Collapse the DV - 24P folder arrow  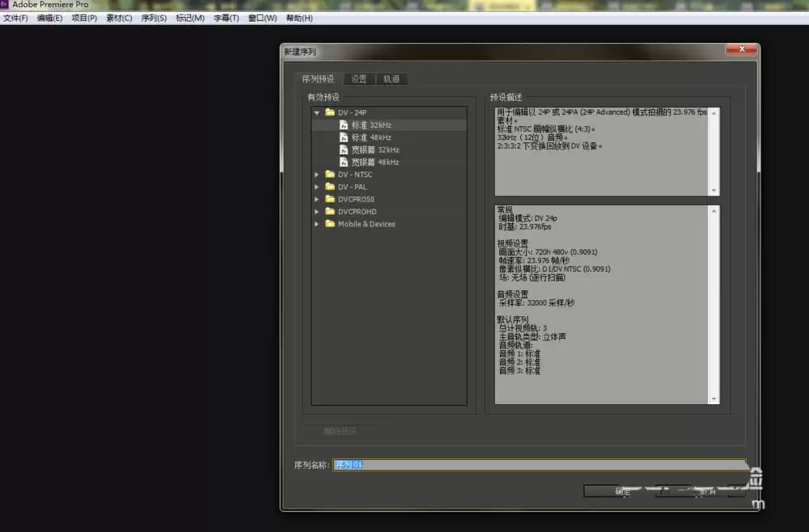point(317,112)
